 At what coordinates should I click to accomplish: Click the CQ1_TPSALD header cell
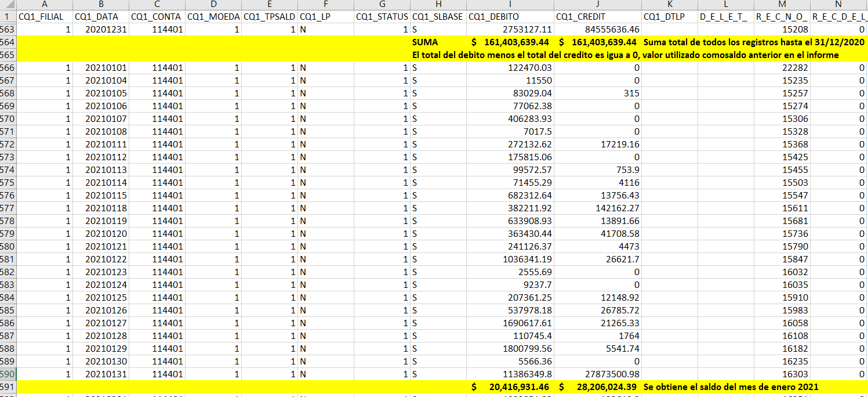click(x=270, y=17)
